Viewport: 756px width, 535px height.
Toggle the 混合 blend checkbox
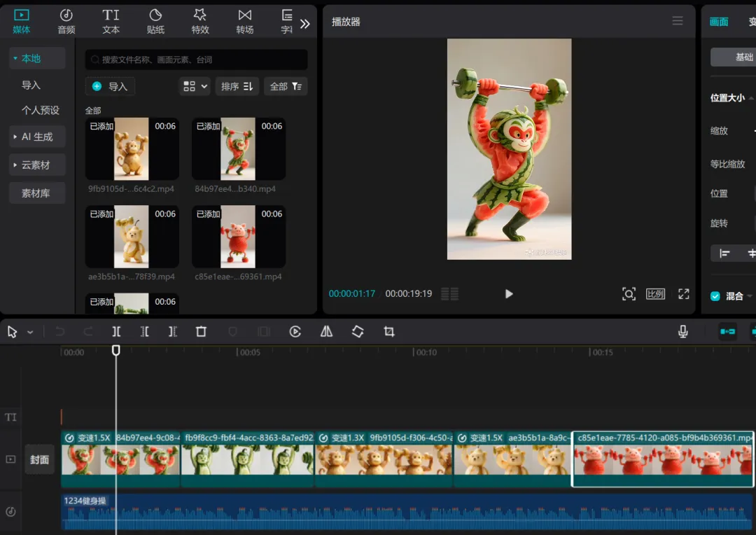(715, 296)
